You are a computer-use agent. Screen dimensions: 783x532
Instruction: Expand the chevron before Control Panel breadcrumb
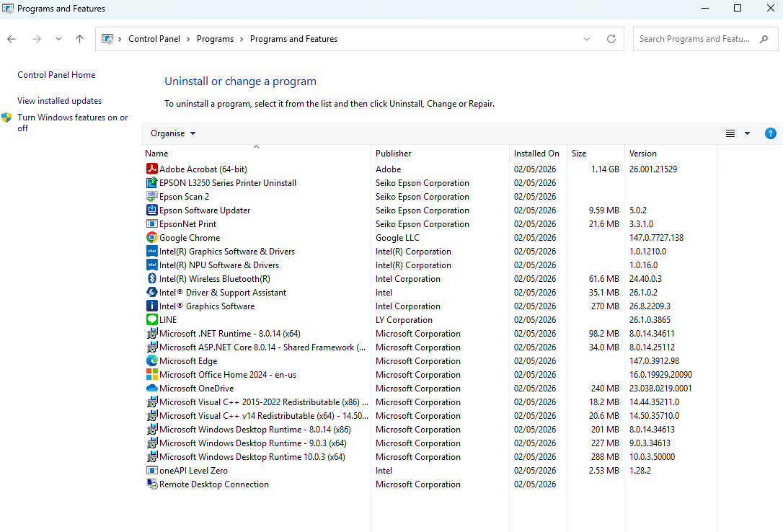coord(120,39)
